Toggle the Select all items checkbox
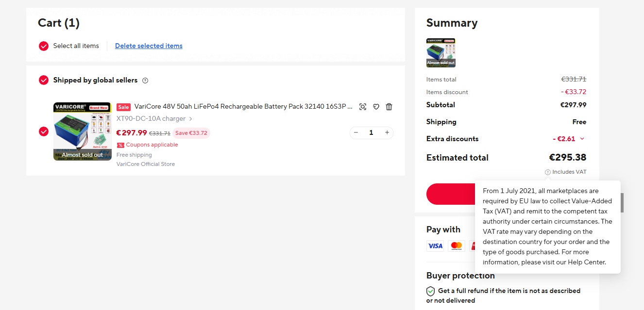Screen dimensions: 644x310 tap(44, 46)
